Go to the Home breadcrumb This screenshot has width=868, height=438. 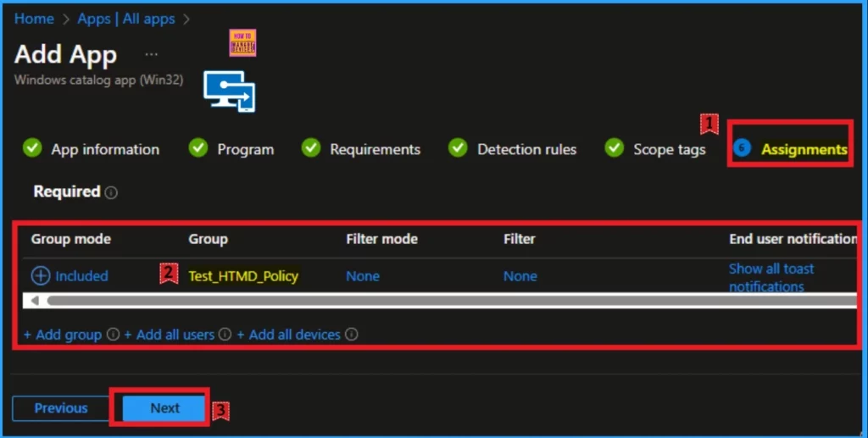click(34, 19)
